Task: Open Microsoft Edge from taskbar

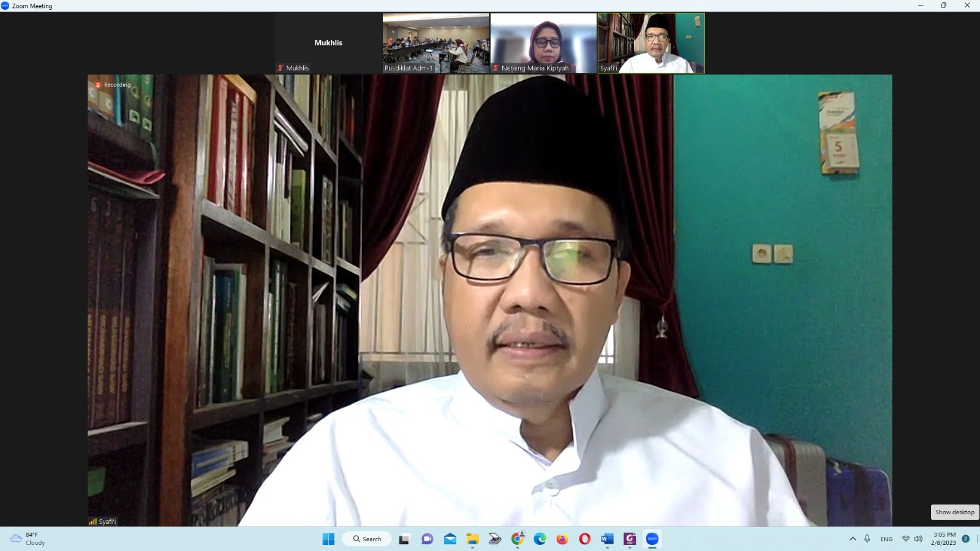Action: click(x=540, y=539)
